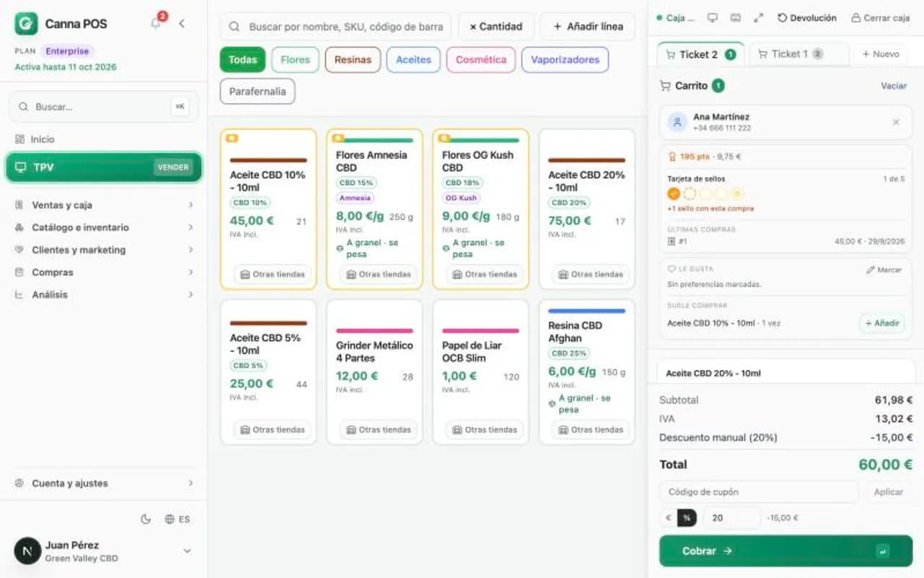
Task: Click Cerrar caja
Action: pyautogui.click(x=880, y=17)
